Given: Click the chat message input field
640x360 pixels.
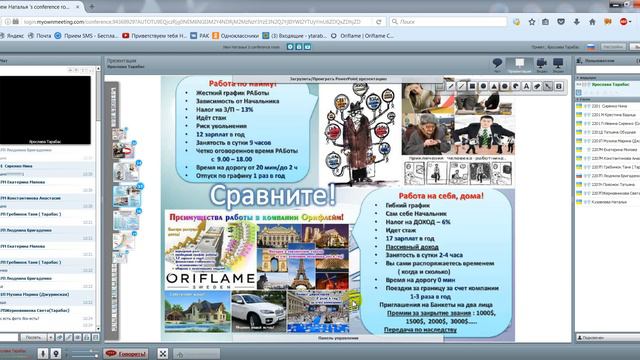Looking at the screenshot, I should pos(9,338).
